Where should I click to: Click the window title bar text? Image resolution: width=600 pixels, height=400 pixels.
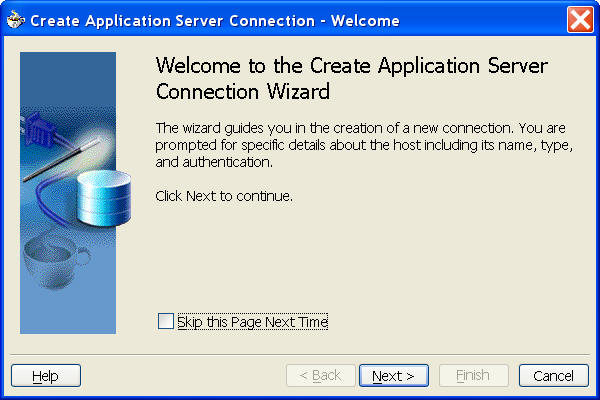(215, 21)
